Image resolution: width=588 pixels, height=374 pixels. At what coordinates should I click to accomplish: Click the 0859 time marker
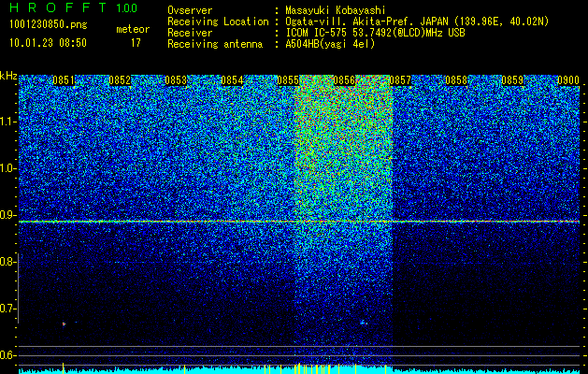click(x=512, y=80)
